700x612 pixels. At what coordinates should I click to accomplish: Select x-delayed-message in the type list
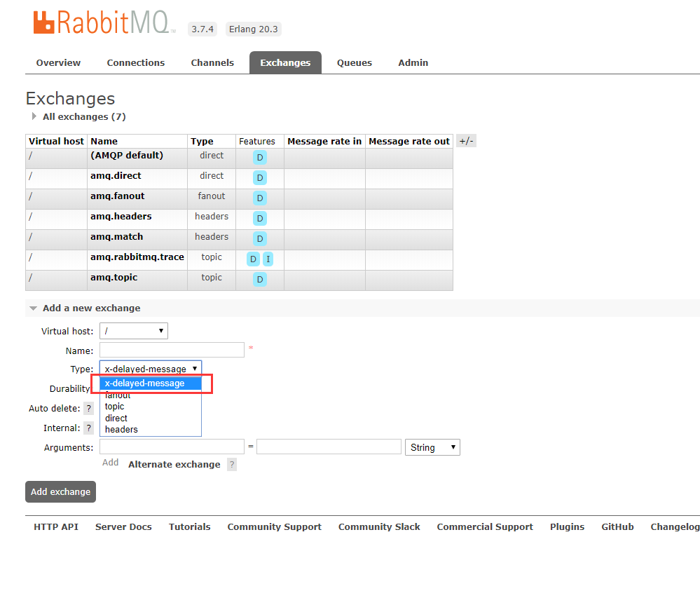click(x=151, y=383)
